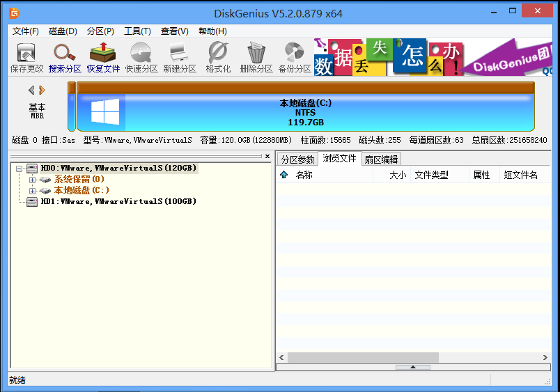Toggle the bottom pane collapse arrow
Image resolution: width=560 pixels, height=392 pixels.
click(x=413, y=367)
